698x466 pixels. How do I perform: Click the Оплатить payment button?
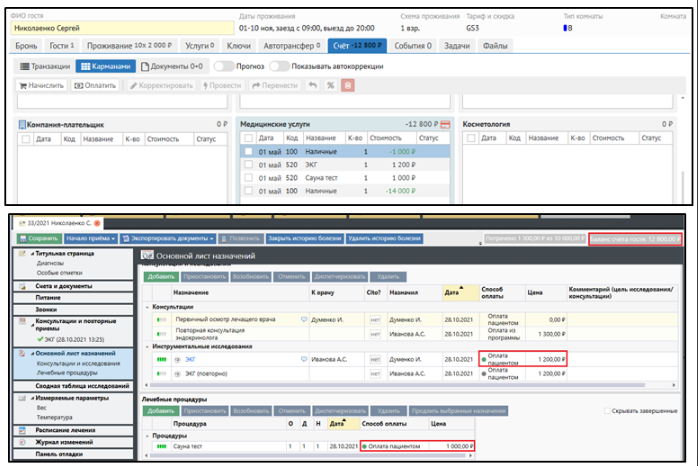coord(97,86)
